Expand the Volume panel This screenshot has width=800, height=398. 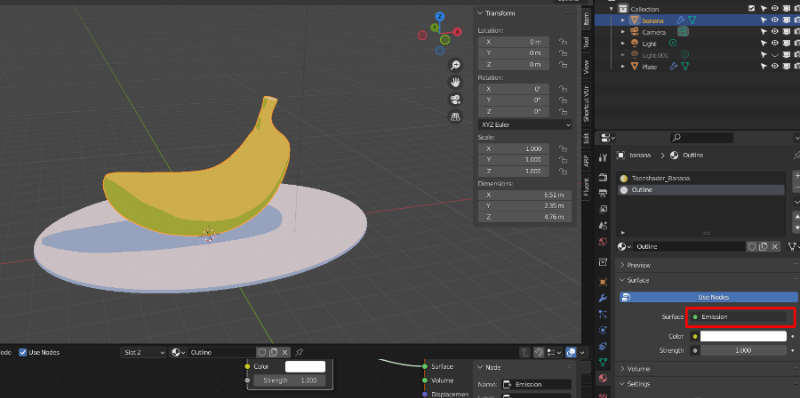[638, 368]
